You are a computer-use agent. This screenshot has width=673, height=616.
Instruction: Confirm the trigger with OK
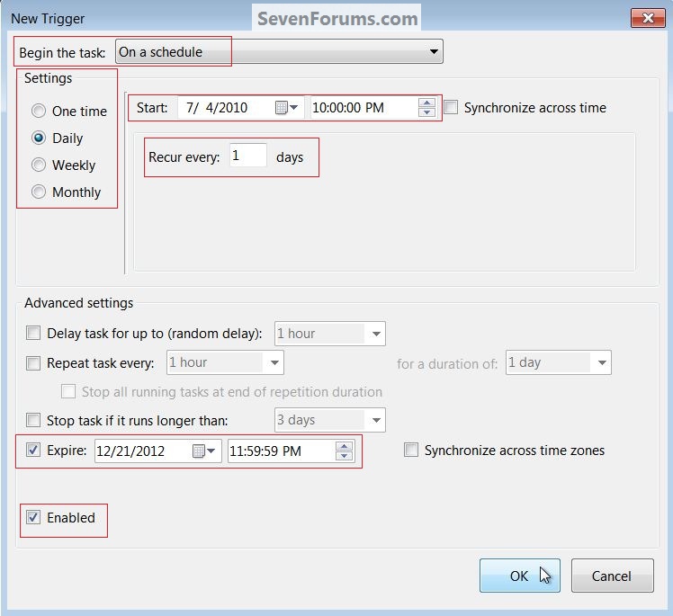coord(520,576)
